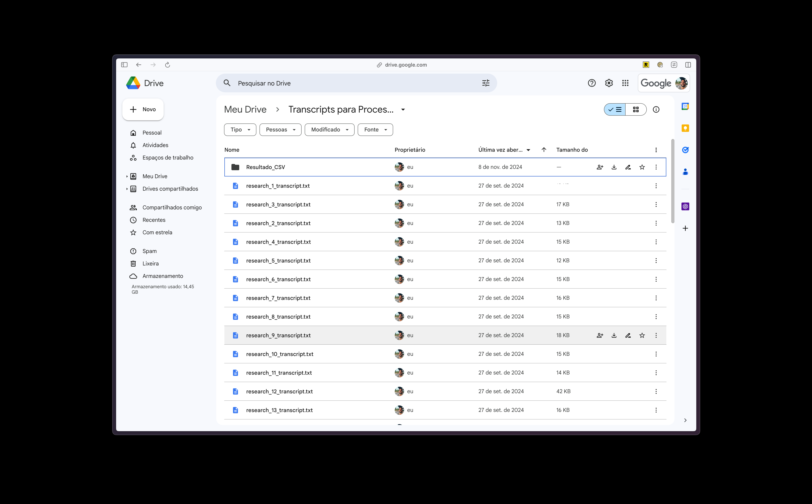Screen dimensions: 812x504
Task: Open the Help support icon
Action: pos(592,83)
